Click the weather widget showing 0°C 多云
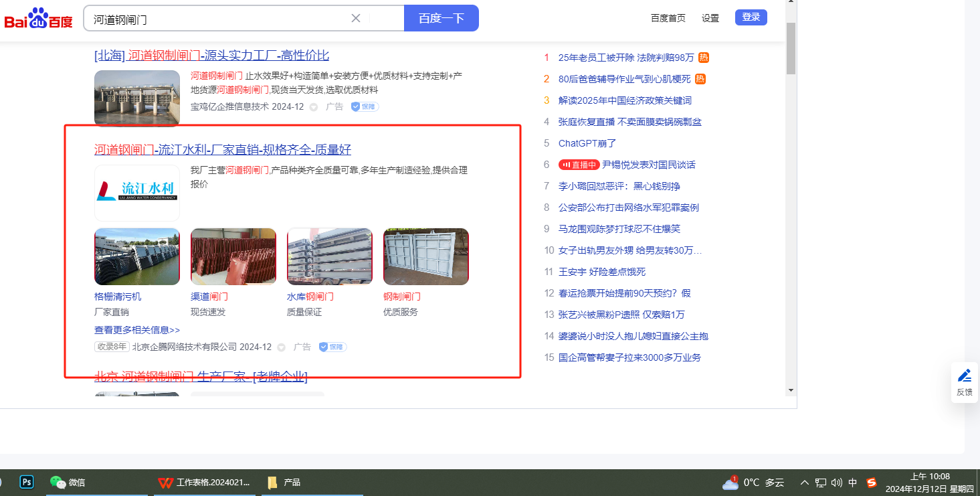 click(x=753, y=482)
